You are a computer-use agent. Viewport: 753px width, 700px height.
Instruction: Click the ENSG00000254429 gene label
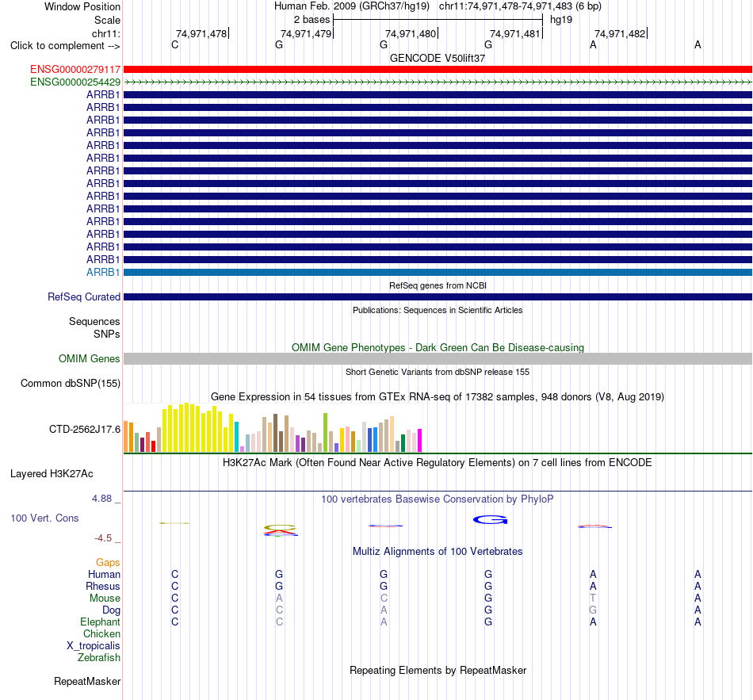click(x=75, y=82)
